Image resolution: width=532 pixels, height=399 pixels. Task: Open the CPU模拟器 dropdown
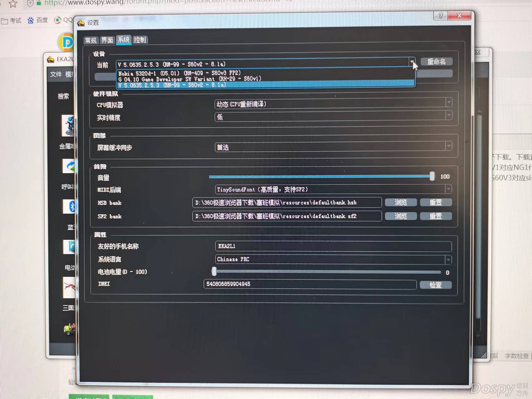pyautogui.click(x=333, y=103)
